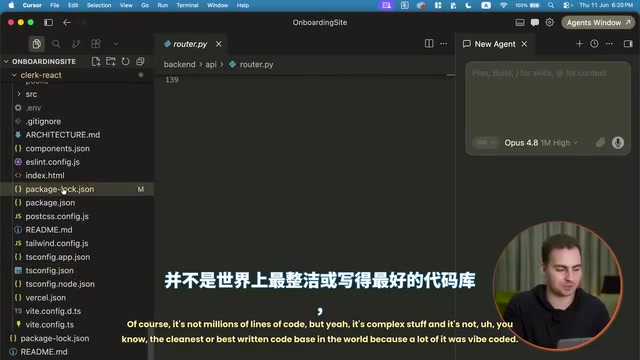Open the Apple menu
This screenshot has height=360, width=640.
click(11, 5)
